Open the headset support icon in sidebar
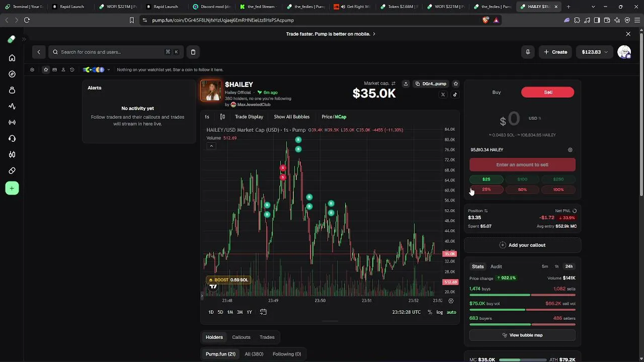This screenshot has width=644, height=362. (x=12, y=138)
